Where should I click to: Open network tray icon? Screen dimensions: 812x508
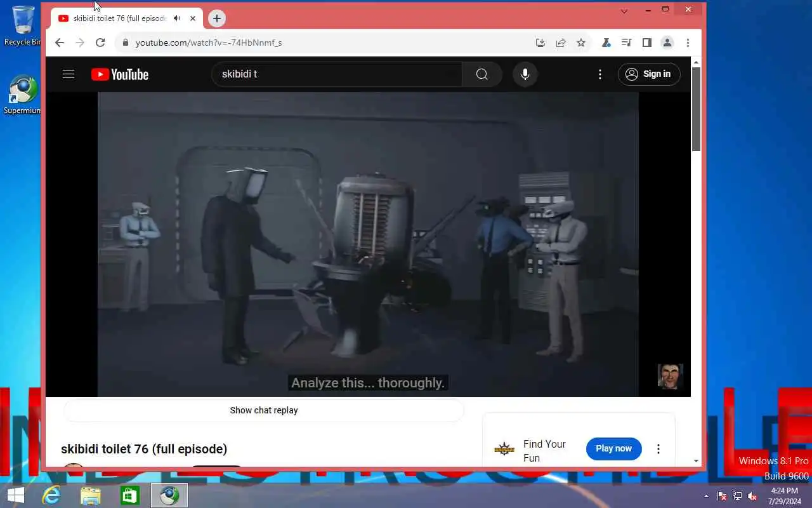(737, 496)
